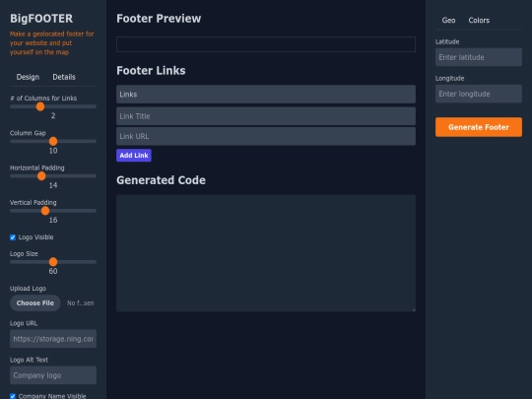
Task: Click the Vertical Padding value 16
Action: click(x=53, y=220)
